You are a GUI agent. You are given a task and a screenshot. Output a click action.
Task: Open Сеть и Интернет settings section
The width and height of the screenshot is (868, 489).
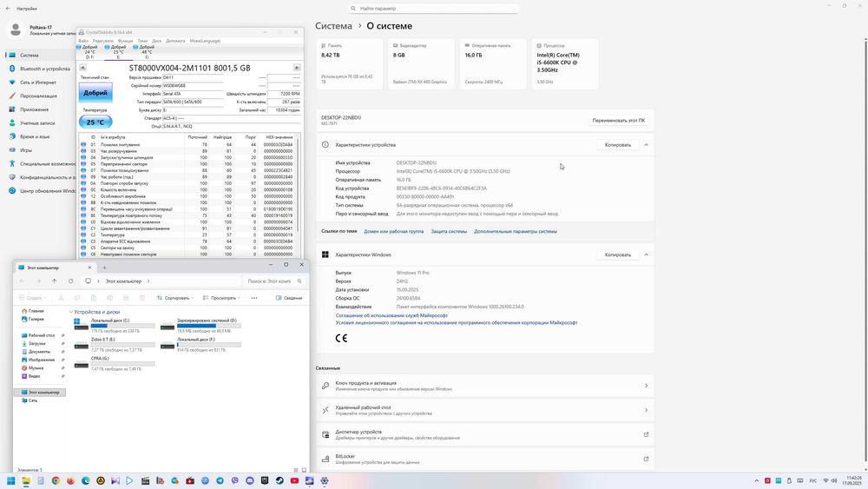[33, 82]
